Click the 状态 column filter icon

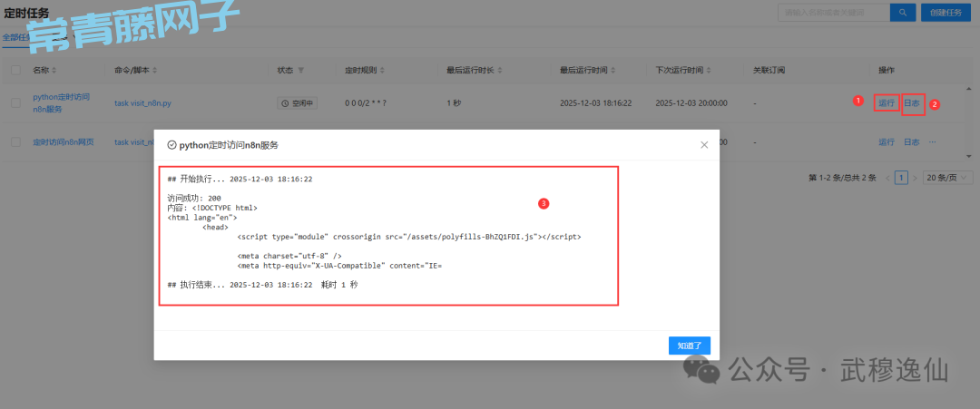pos(300,70)
